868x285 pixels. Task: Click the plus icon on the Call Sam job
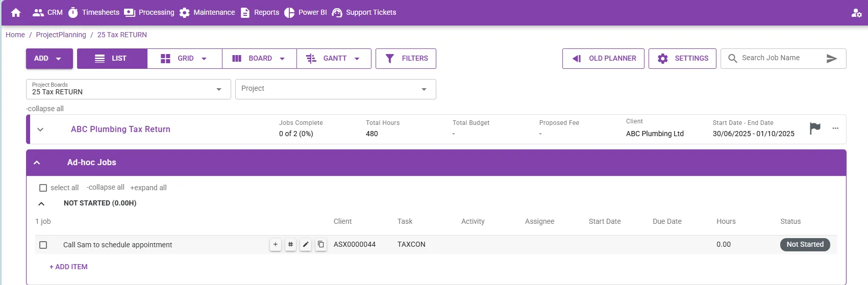276,245
